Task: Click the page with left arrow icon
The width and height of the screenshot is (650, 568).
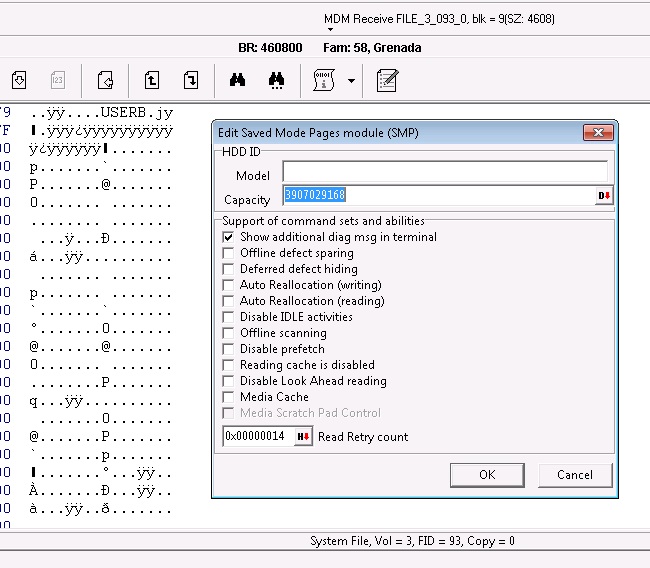Action: (x=105, y=80)
